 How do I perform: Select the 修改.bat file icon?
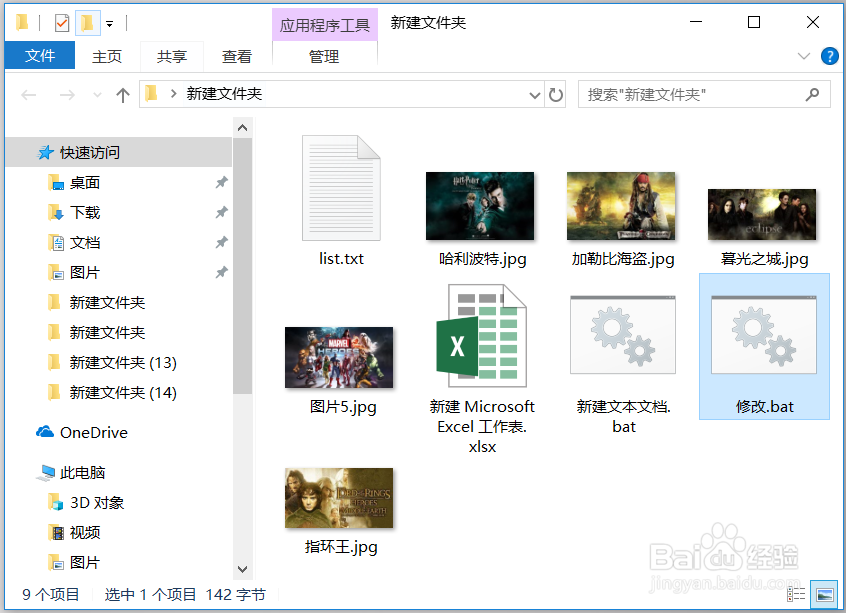(764, 335)
